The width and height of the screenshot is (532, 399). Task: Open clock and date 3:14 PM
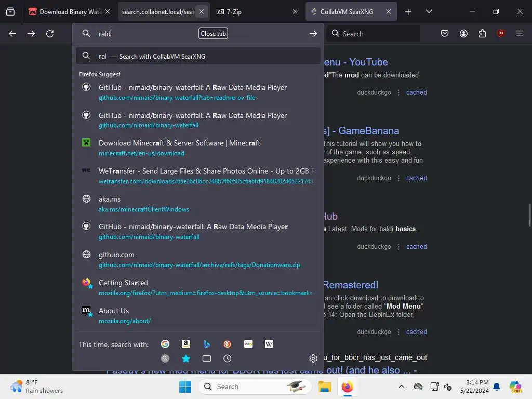click(x=474, y=387)
